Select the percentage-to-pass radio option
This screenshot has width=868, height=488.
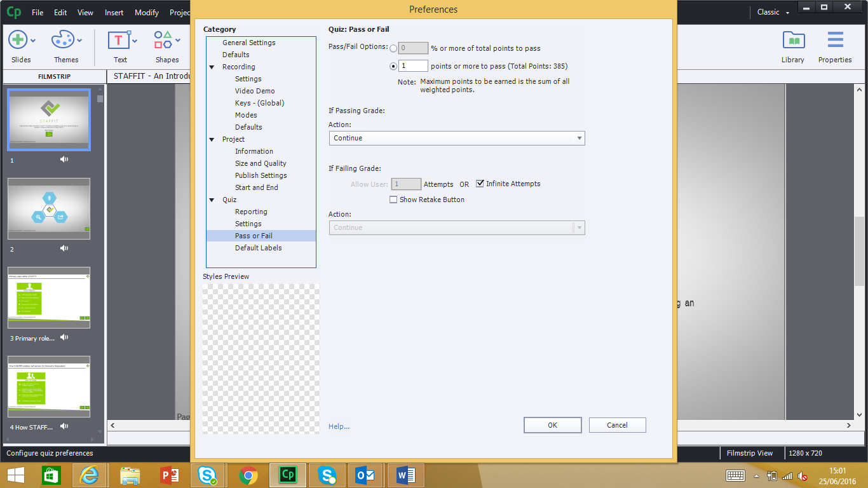pyautogui.click(x=394, y=48)
